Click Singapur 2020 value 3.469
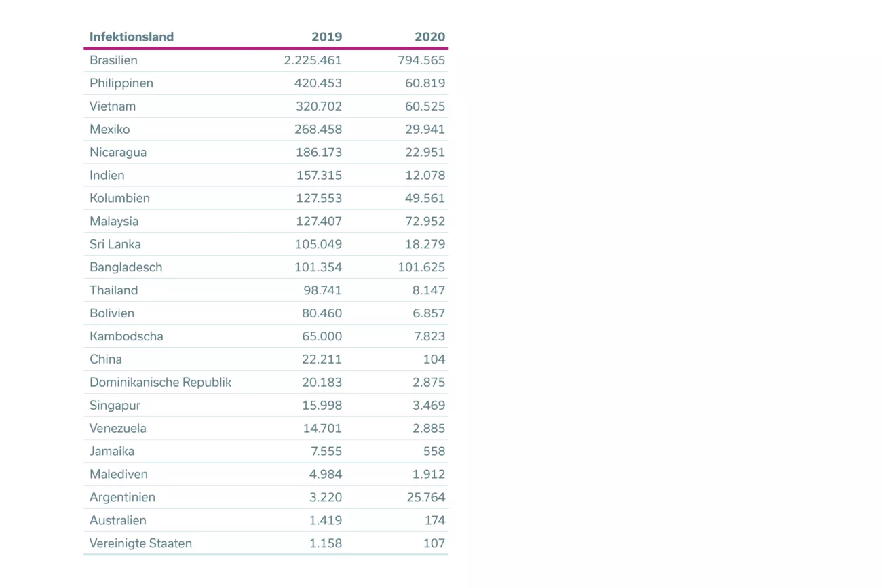Viewport: 882px width, 588px height. point(429,406)
